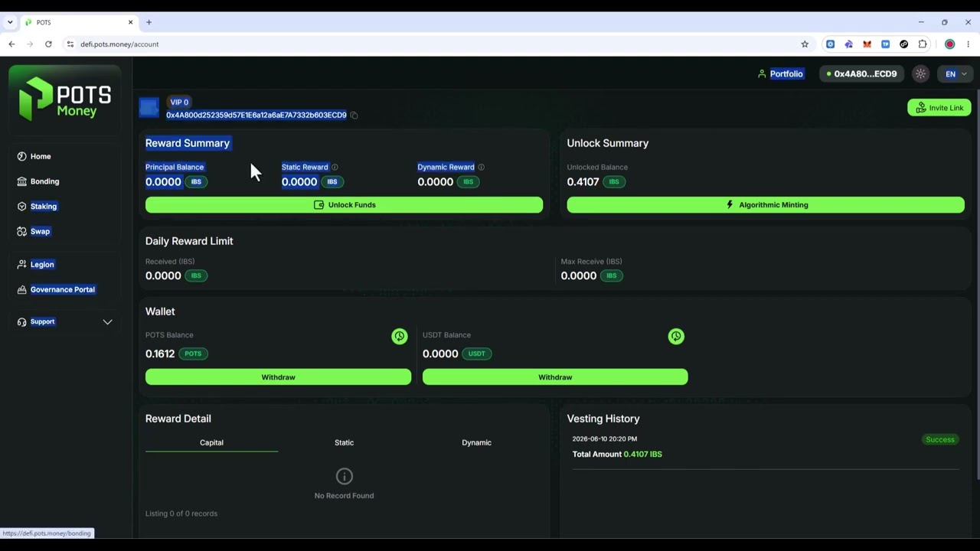Image resolution: width=980 pixels, height=551 pixels.
Task: Click the Total Amount 0.4107 IBS text
Action: point(617,455)
